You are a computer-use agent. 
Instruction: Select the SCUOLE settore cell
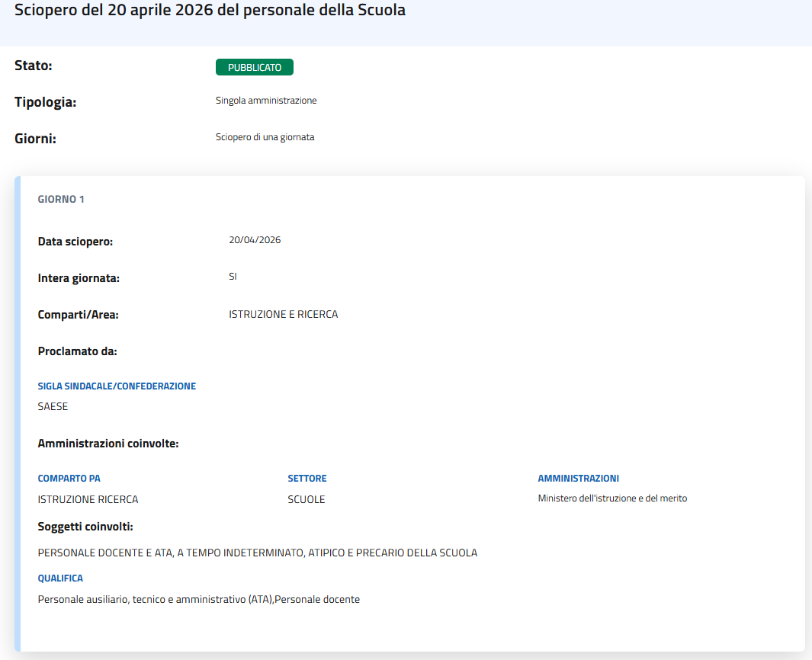click(x=307, y=499)
